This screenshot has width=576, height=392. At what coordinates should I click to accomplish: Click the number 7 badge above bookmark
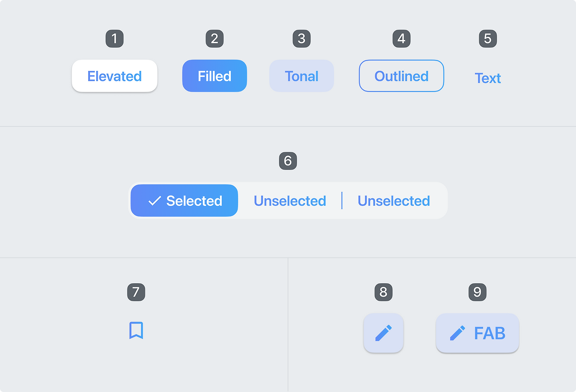pyautogui.click(x=136, y=292)
